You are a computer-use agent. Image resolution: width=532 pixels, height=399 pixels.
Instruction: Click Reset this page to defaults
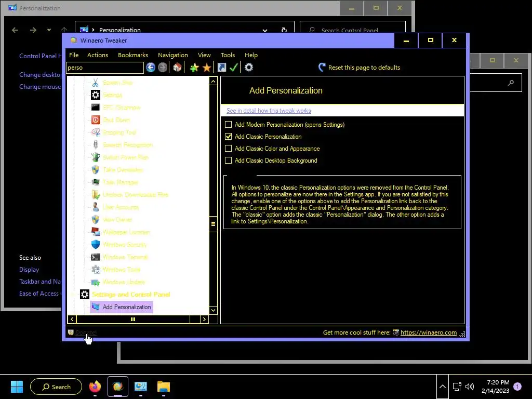point(359,68)
